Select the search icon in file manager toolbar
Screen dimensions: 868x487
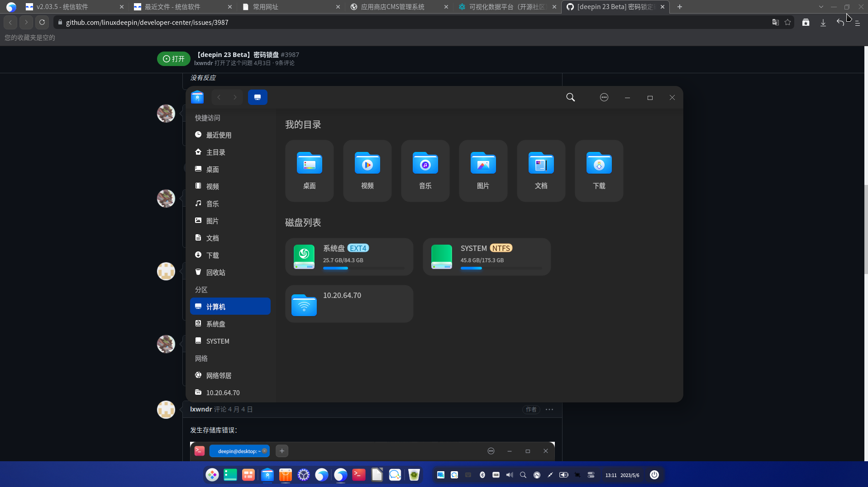pos(570,97)
